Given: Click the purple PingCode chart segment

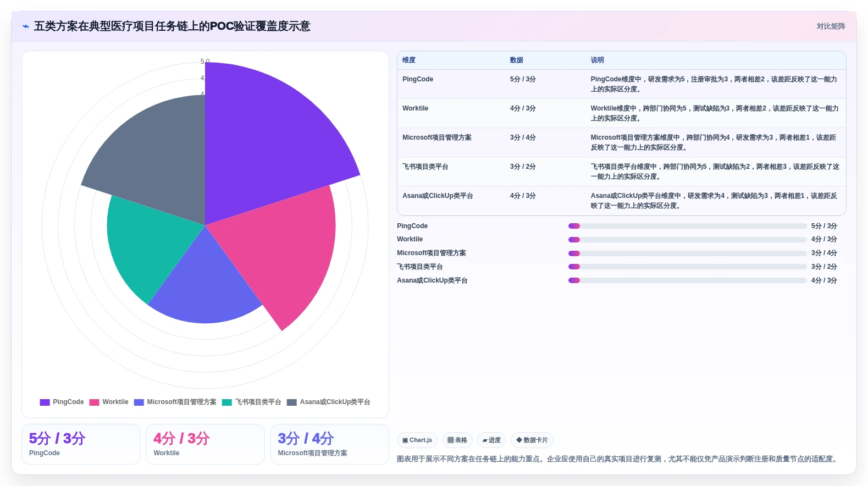Looking at the screenshot, I should coord(264,143).
